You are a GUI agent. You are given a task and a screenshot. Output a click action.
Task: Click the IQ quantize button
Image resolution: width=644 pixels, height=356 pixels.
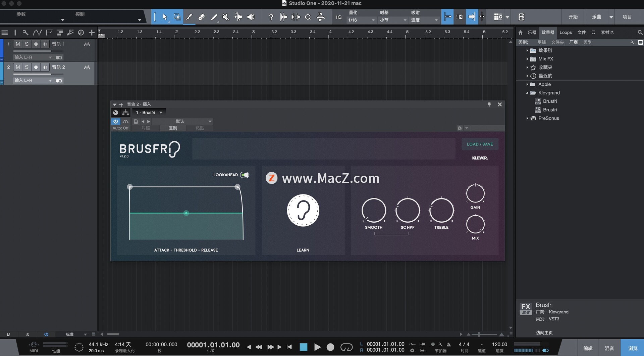(x=339, y=17)
